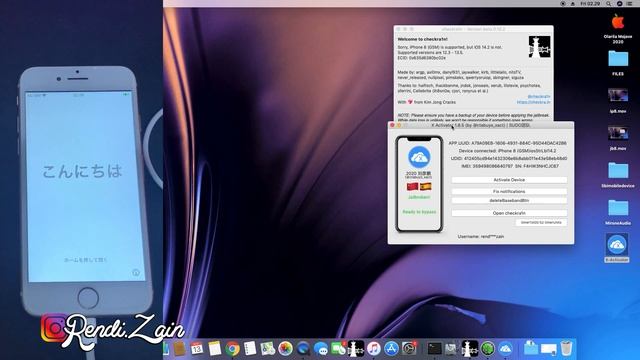Screen dimensions: 640x360
Task: Open the checkra.in website link
Action: (533, 102)
